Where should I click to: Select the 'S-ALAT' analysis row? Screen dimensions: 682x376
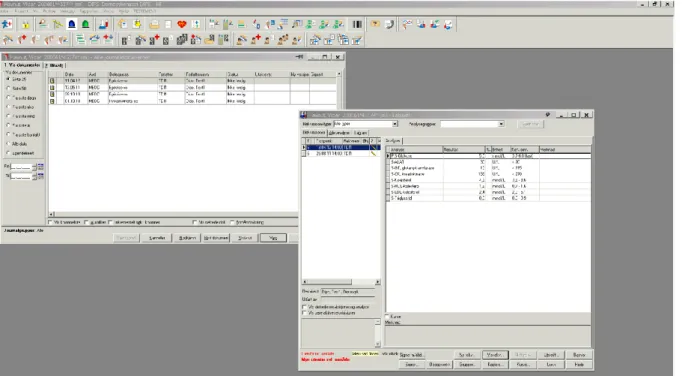488,162
